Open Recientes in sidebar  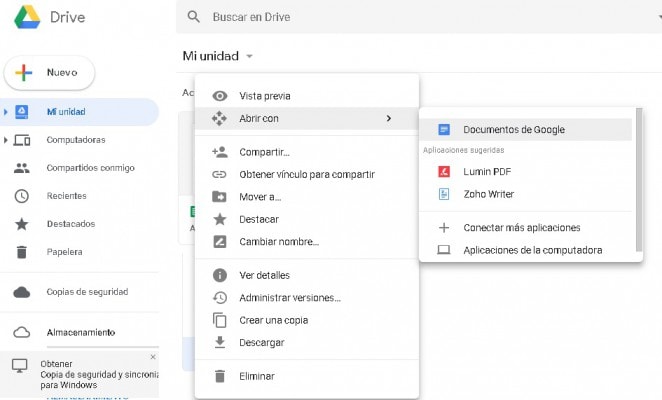(79, 196)
